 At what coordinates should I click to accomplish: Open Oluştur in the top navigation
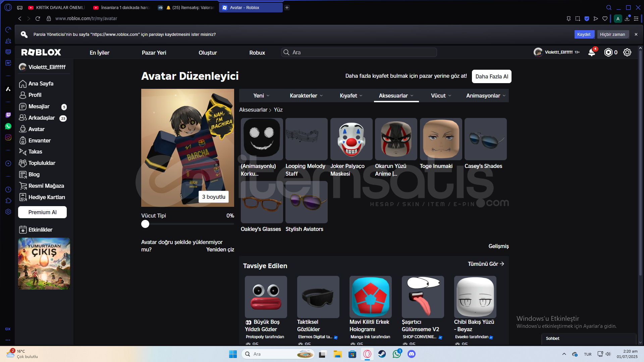[208, 53]
